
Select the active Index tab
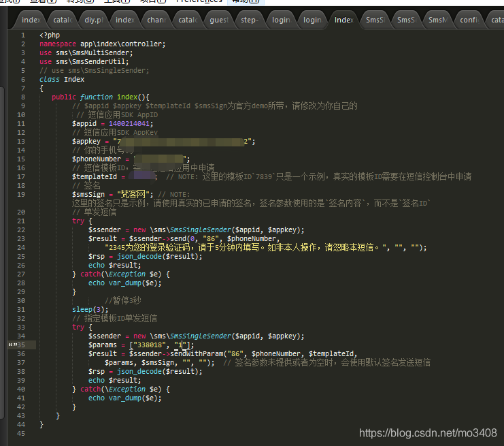pyautogui.click(x=343, y=20)
